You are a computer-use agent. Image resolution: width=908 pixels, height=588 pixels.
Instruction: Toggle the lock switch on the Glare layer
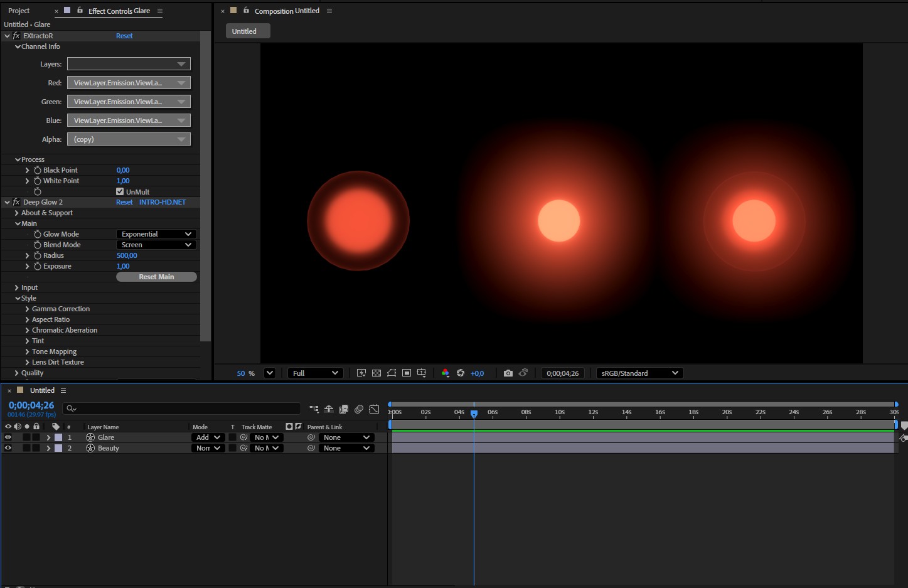[x=36, y=437]
